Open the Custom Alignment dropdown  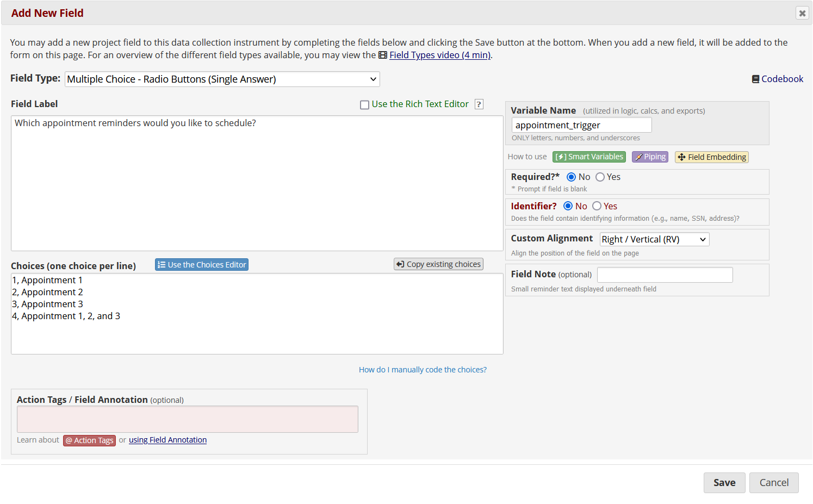click(x=654, y=239)
